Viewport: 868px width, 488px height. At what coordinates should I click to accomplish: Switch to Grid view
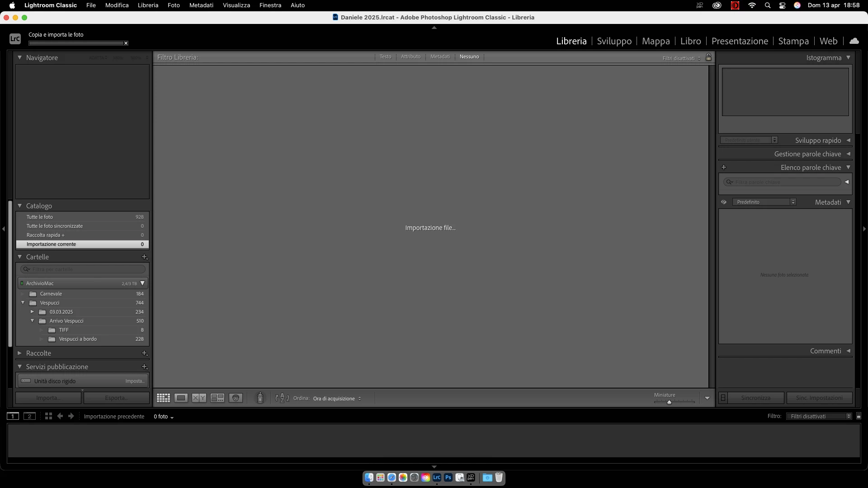coord(163,398)
